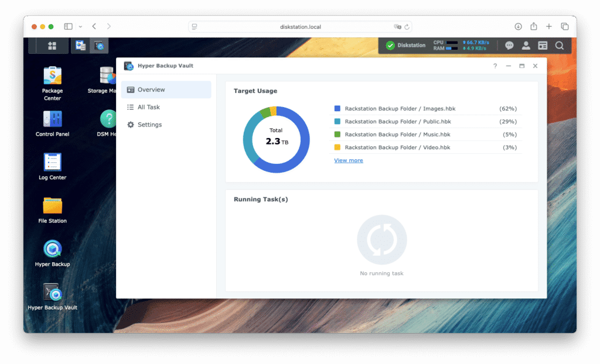
Task: Open the DSM main menu grid
Action: (x=52, y=46)
